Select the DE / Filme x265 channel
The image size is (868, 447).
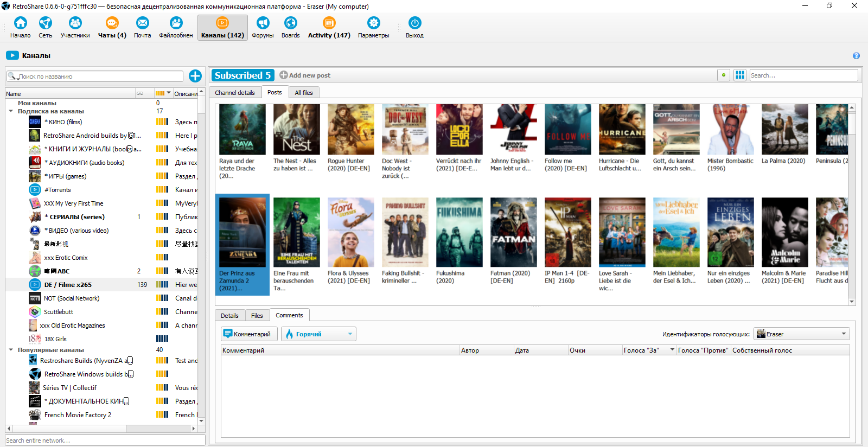[x=101, y=285]
